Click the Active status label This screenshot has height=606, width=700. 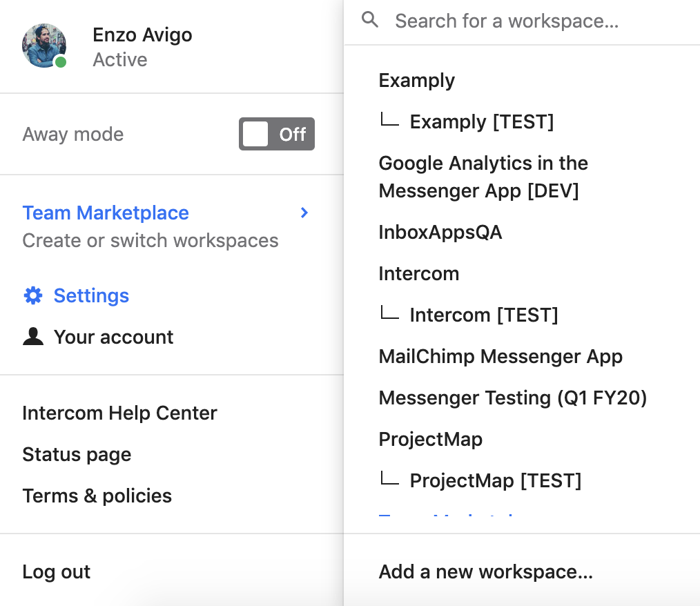click(x=120, y=60)
